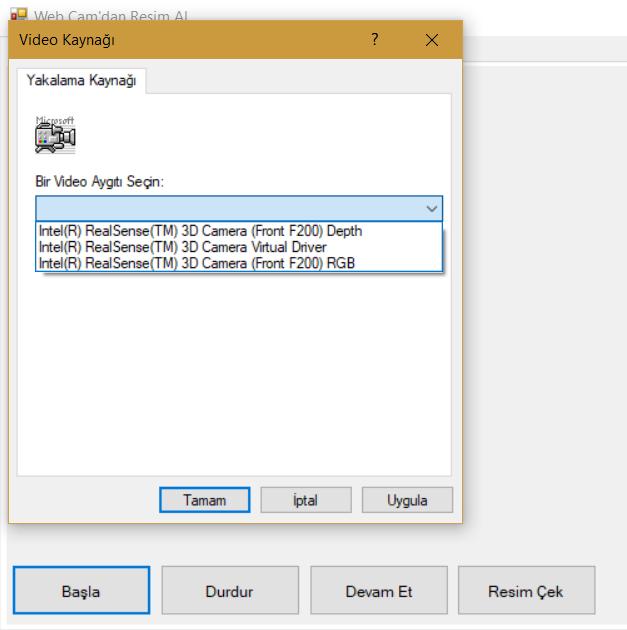Viewport: 627px width, 630px height.
Task: Click the help question mark in Video Kaynağı
Action: tap(374, 39)
